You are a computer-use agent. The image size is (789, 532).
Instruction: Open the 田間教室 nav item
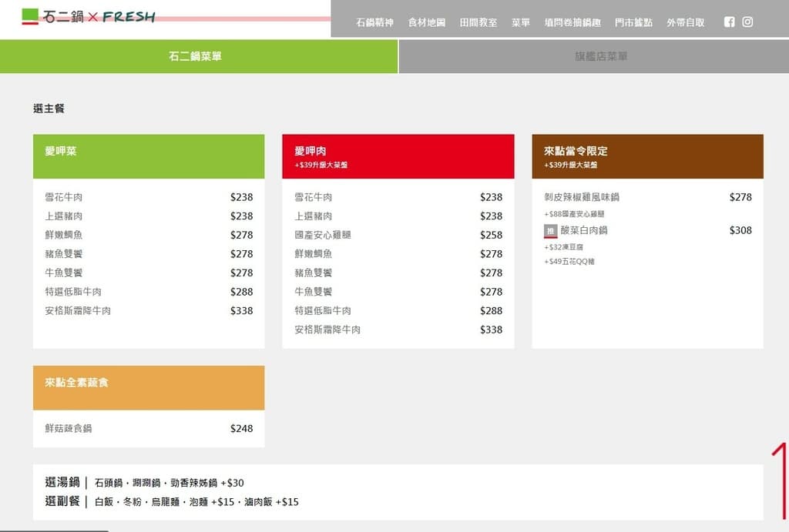pyautogui.click(x=478, y=22)
